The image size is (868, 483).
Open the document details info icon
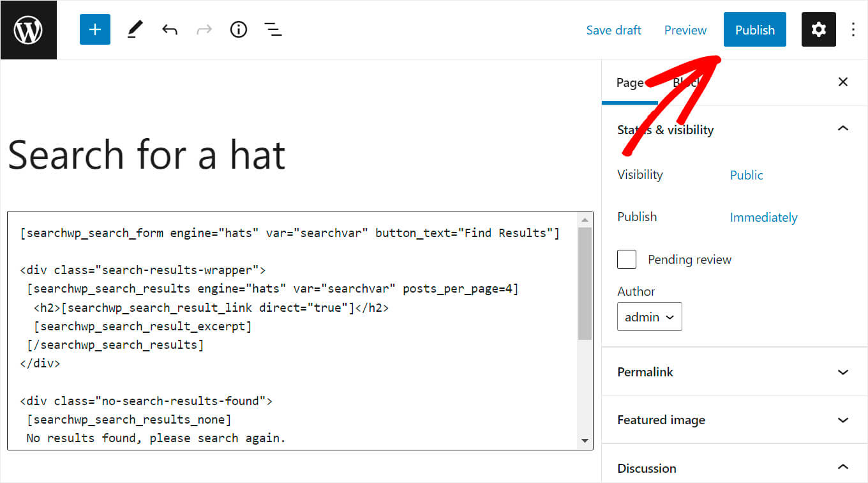pyautogui.click(x=239, y=30)
